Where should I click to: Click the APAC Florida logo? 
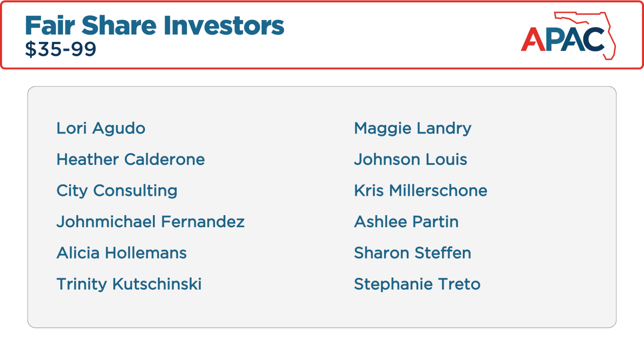coord(568,35)
